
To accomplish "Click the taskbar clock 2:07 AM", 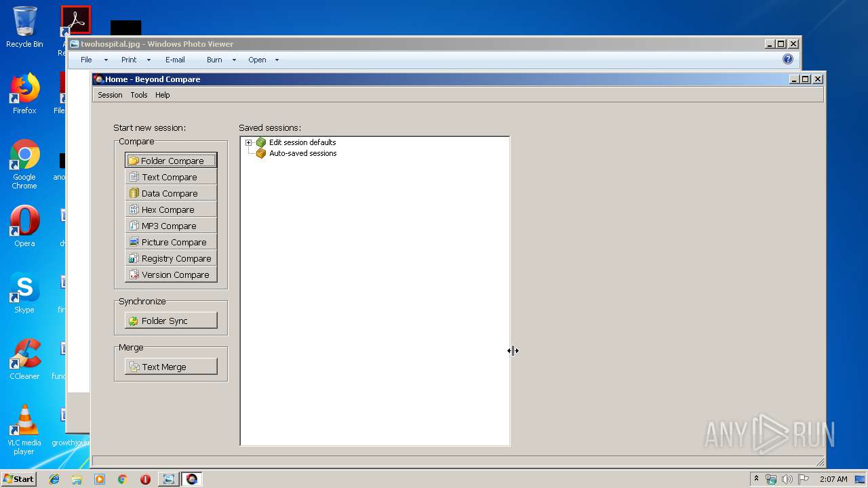I will pyautogui.click(x=833, y=479).
